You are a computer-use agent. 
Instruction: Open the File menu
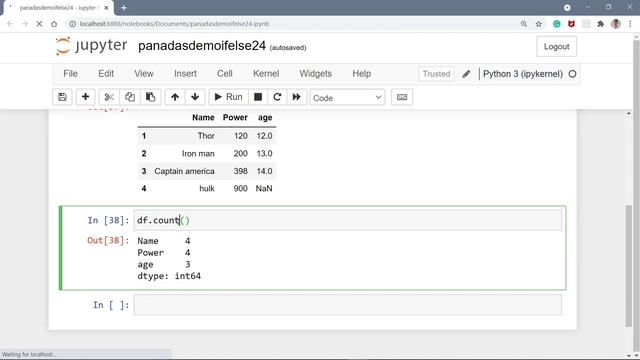tap(70, 74)
